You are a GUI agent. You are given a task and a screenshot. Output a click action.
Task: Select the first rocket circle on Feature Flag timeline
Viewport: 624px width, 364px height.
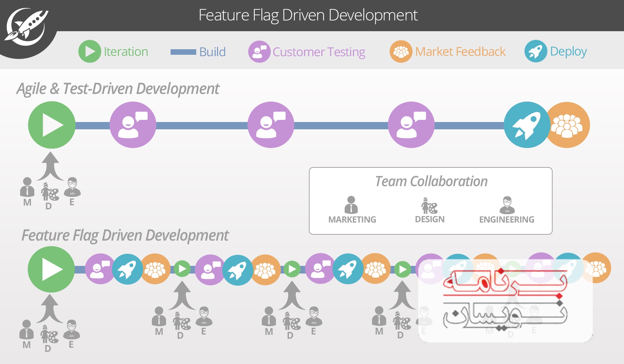pyautogui.click(x=127, y=269)
